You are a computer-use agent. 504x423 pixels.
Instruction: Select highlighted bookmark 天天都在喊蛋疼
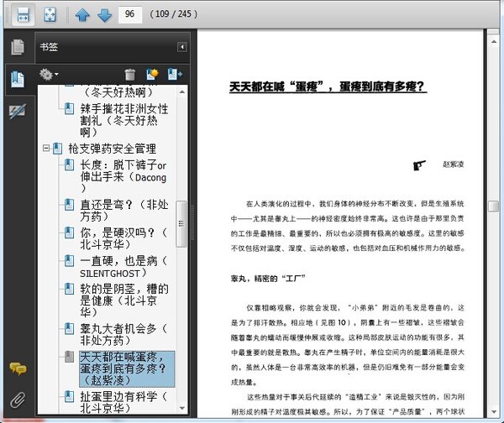127,368
